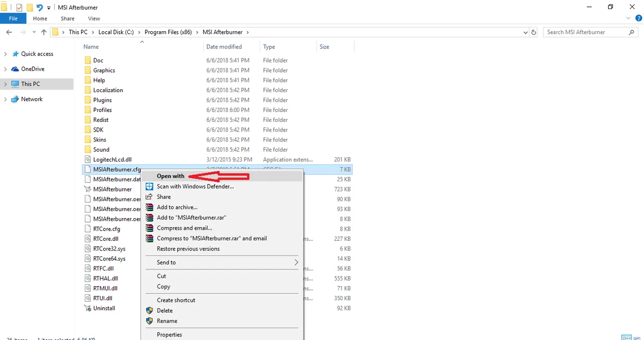
Task: Expand the ribbon with the chevron
Action: [x=629, y=19]
